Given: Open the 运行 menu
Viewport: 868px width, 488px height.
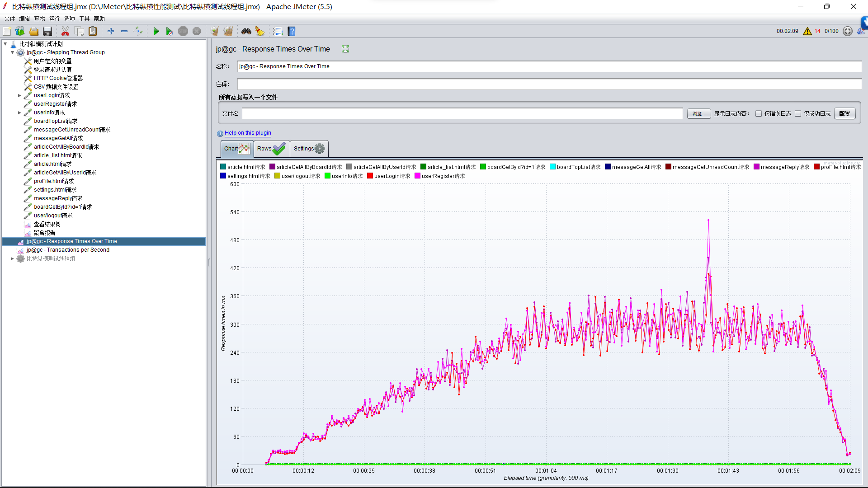Looking at the screenshot, I should pyautogui.click(x=54, y=19).
